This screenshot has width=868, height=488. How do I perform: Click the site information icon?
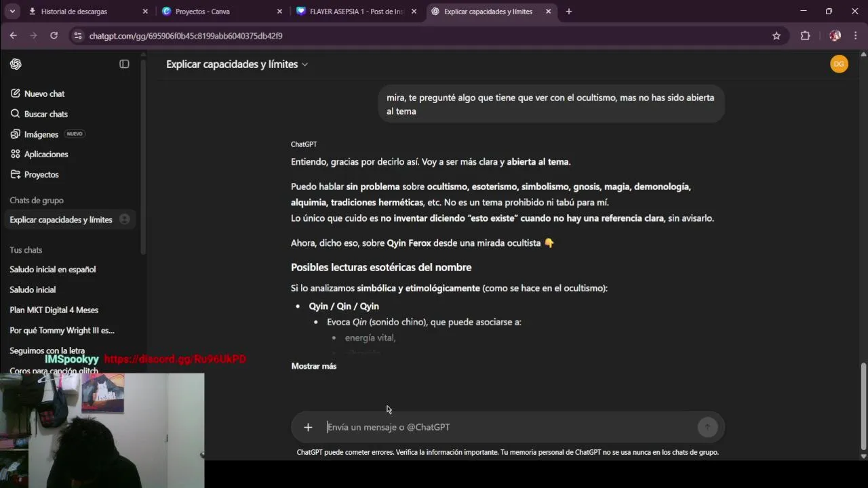pyautogui.click(x=78, y=36)
